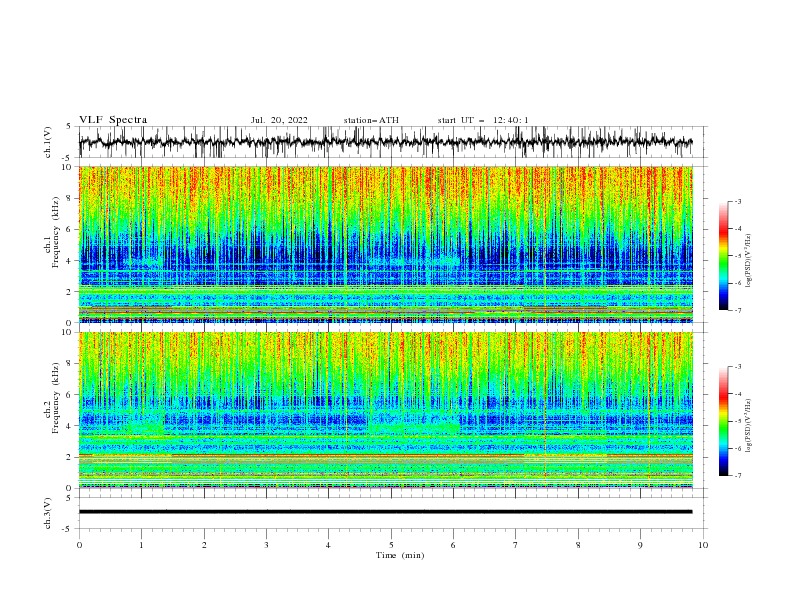Image resolution: width=792 pixels, height=612 pixels.
Task: Select the date text "Jul. 20, 2022"
Action: tap(279, 120)
